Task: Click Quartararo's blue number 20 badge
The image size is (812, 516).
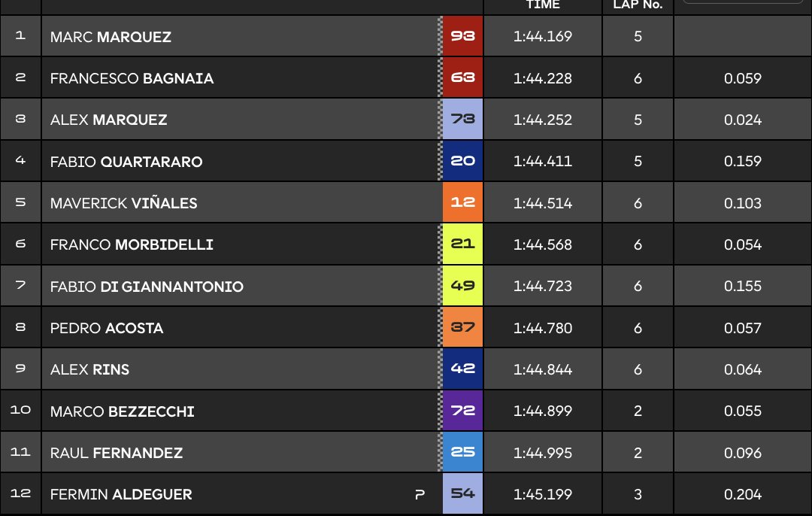Action: [x=462, y=162]
